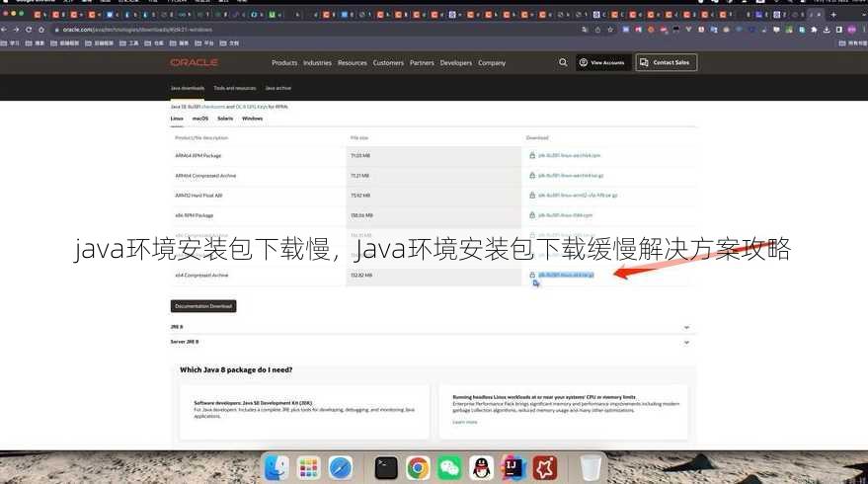Click highlighted x64 Compressed Archive download link
Viewport: 868px width, 484px height.
(x=566, y=276)
